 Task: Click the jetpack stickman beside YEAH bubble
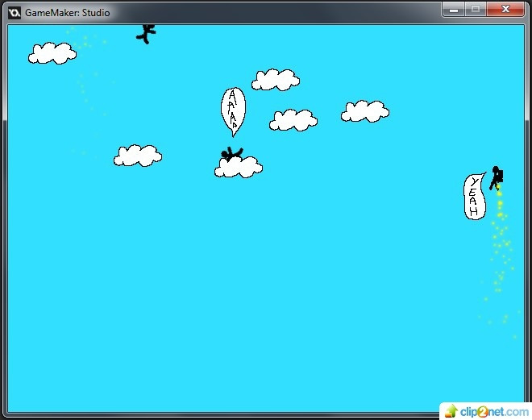click(x=496, y=178)
